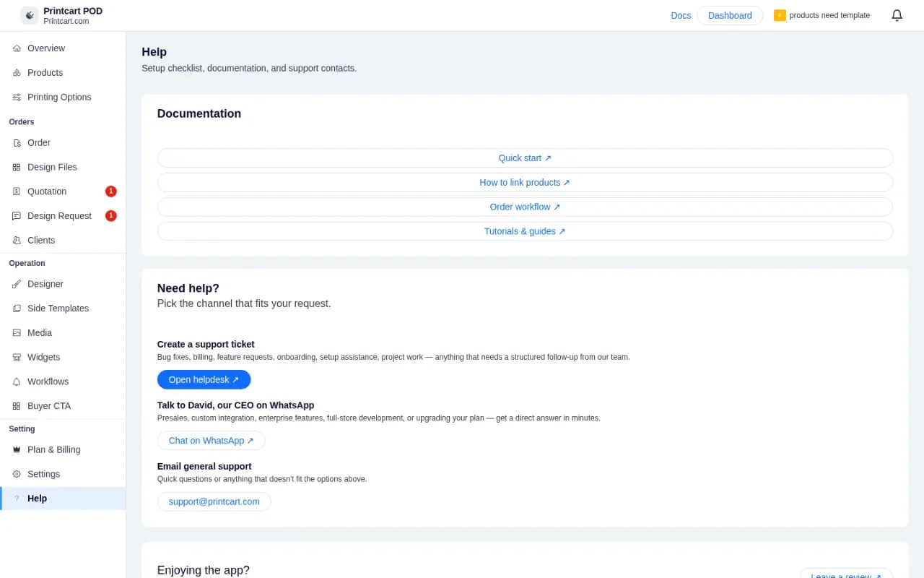Go to Products in the sidebar
This screenshot has width=924, height=578.
[x=63, y=73]
